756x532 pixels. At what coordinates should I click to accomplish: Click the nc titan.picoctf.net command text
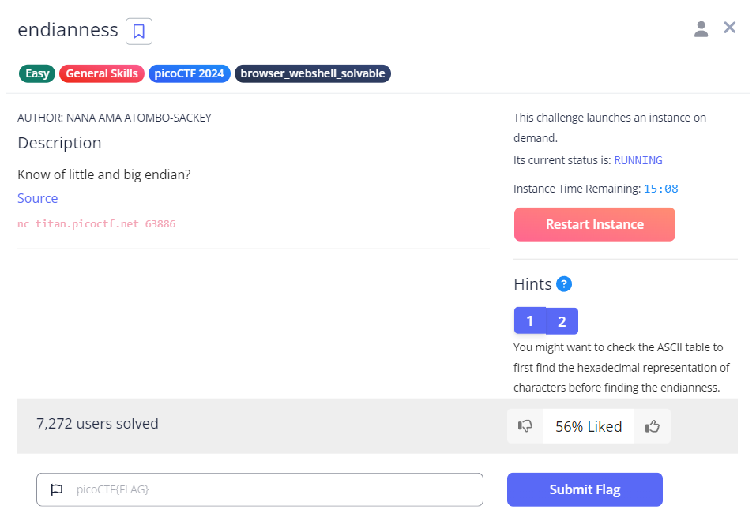pyautogui.click(x=96, y=224)
